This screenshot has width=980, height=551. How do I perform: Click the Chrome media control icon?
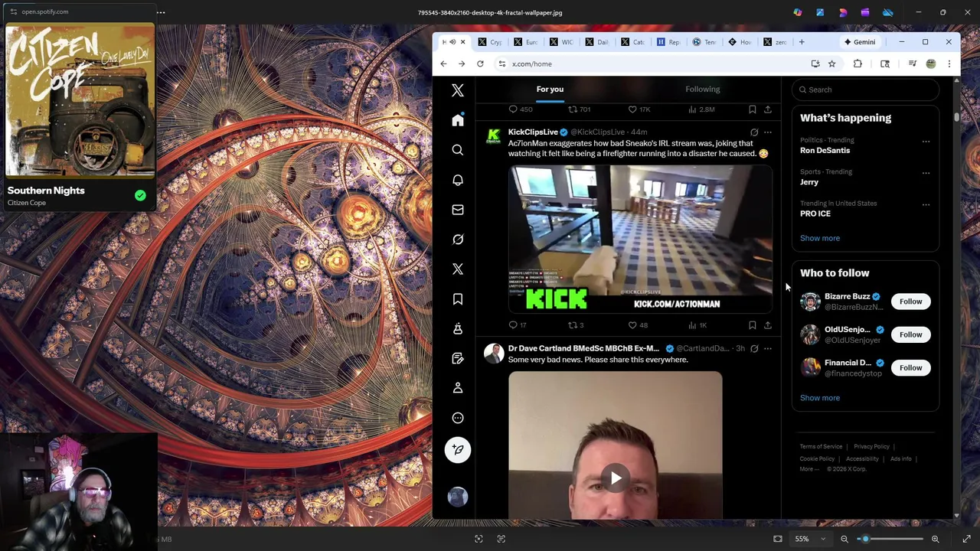(912, 64)
